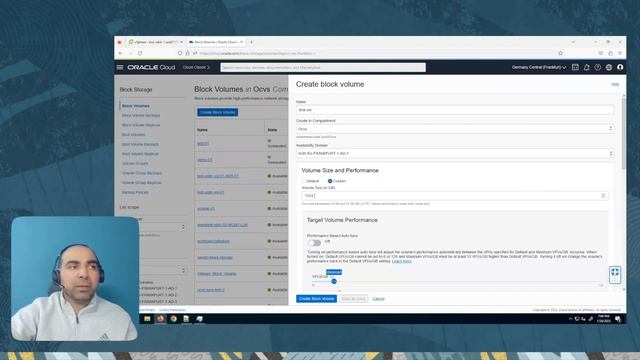
Task: Open Block Volume Backups in sidebar
Action: coord(141,116)
